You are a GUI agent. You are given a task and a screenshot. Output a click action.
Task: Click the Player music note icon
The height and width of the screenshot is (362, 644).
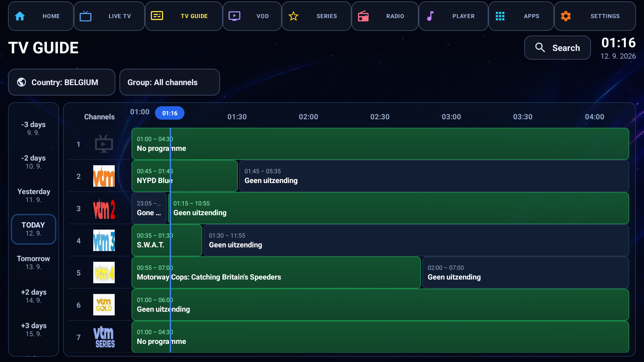[430, 16]
